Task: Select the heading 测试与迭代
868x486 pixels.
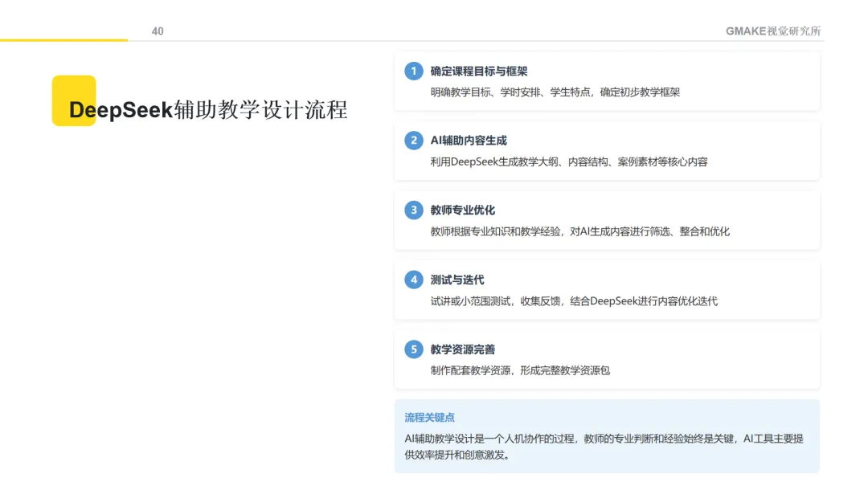Action: [457, 280]
